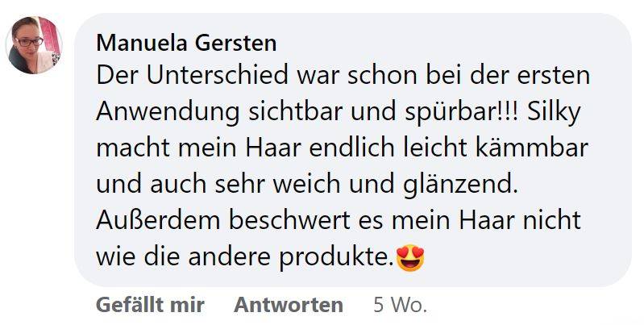Open the 5 Wo. timestamp link

tap(400, 306)
